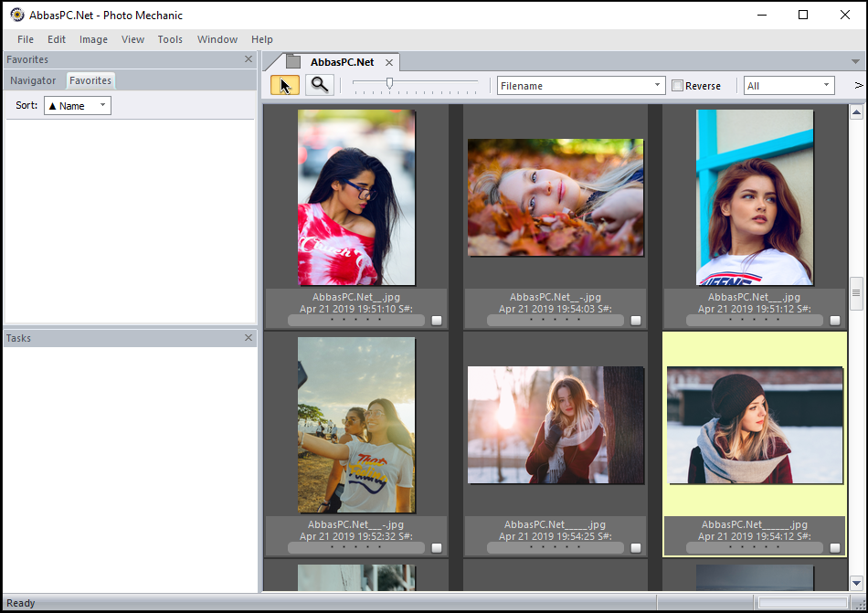
Task: Select thumbnail of woman in black beanie
Action: coord(755,425)
